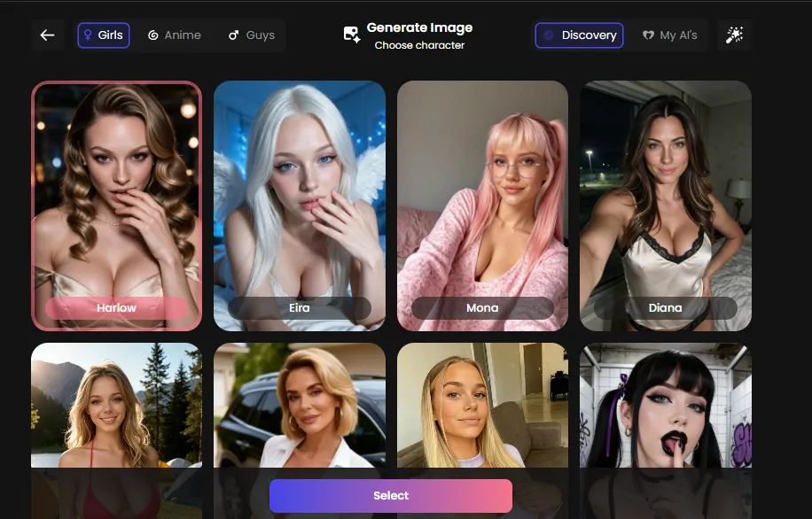Click the Harlow name label
The width and height of the screenshot is (812, 519).
tap(116, 308)
